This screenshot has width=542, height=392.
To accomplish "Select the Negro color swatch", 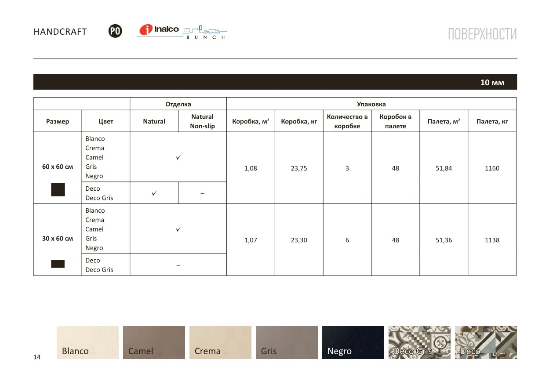I will [353, 342].
